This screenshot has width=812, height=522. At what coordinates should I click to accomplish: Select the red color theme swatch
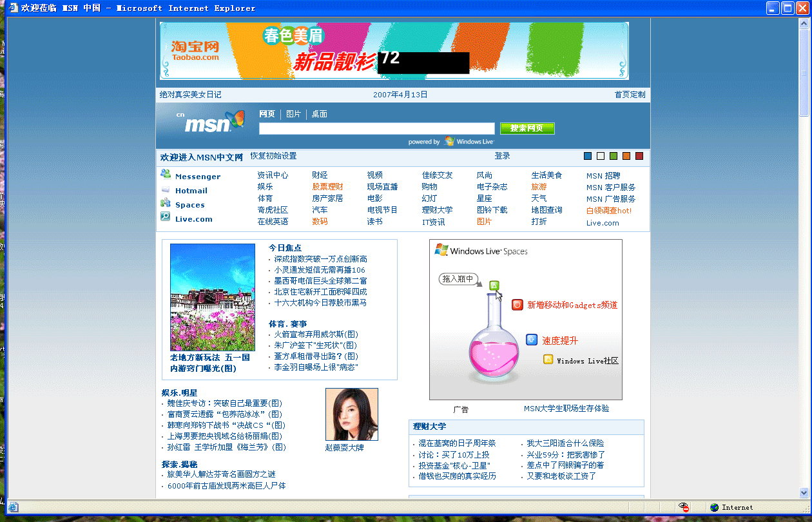point(639,156)
